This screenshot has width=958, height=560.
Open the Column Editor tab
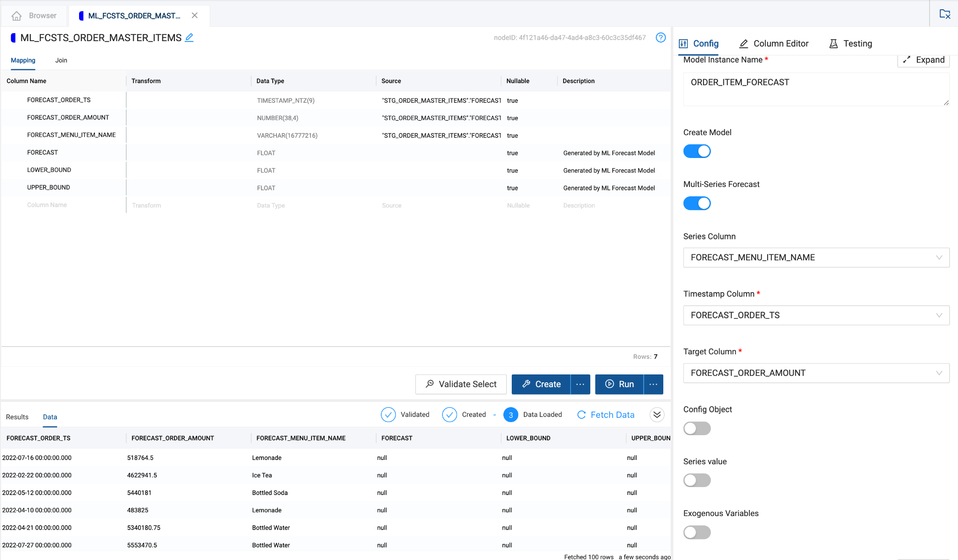point(774,43)
